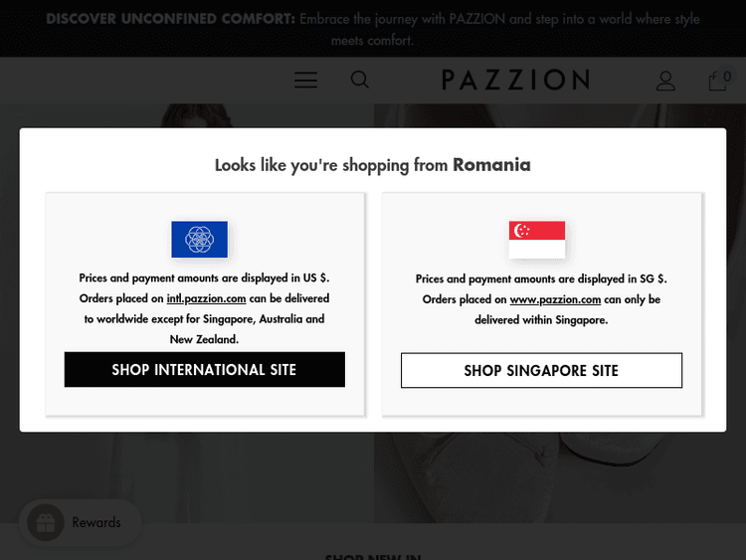Open the hamburger navigation menu
Viewport: 746px width, 560px height.
[305, 81]
